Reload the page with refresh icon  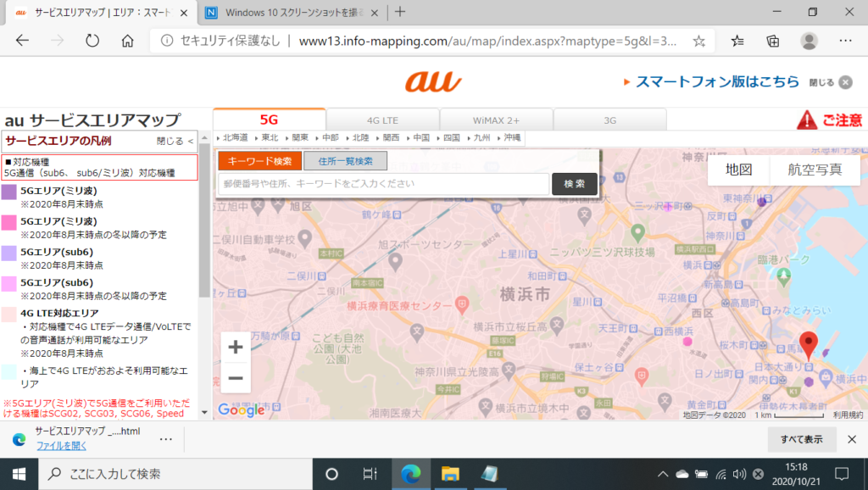click(x=92, y=41)
